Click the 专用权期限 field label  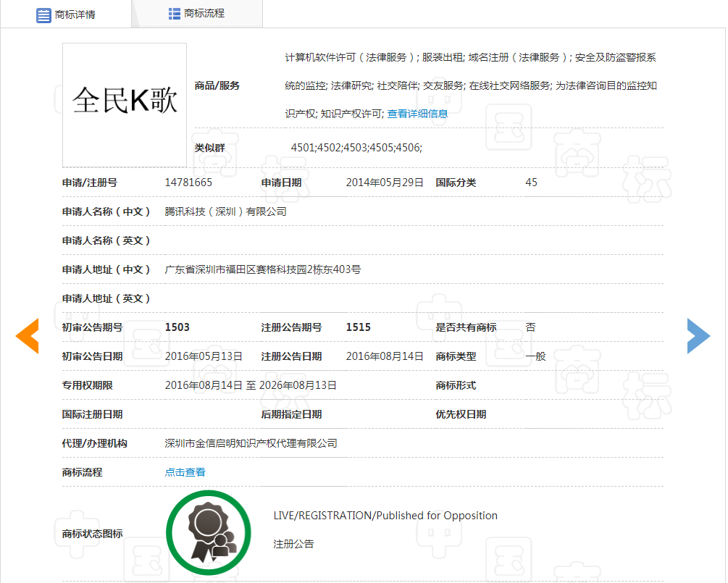[87, 385]
